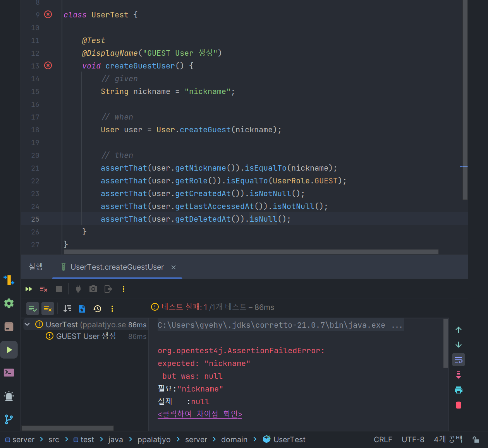
Task: Open the Git tool window
Action: (x=9, y=419)
